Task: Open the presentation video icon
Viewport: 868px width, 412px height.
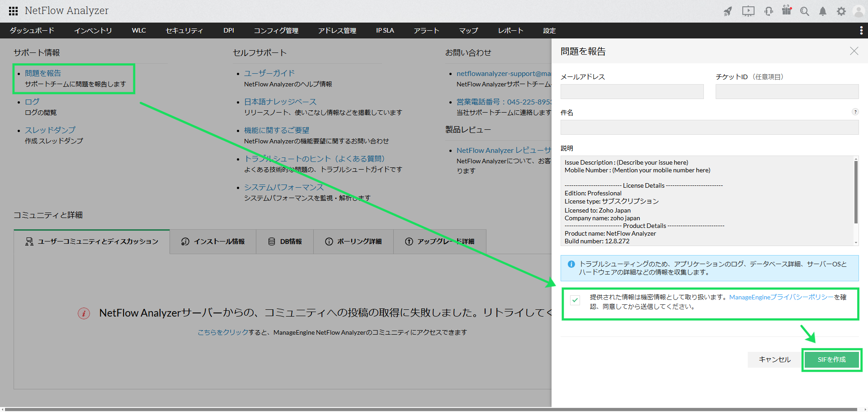Action: [x=748, y=11]
